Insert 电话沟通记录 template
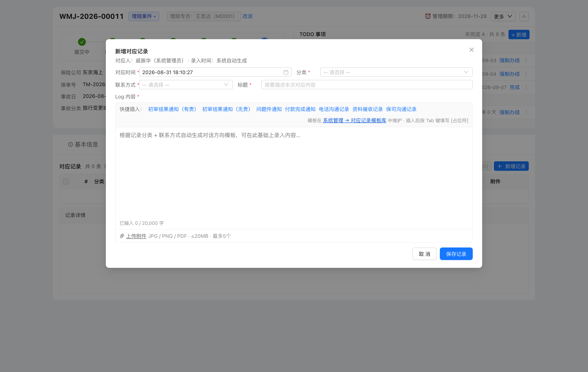 334,109
